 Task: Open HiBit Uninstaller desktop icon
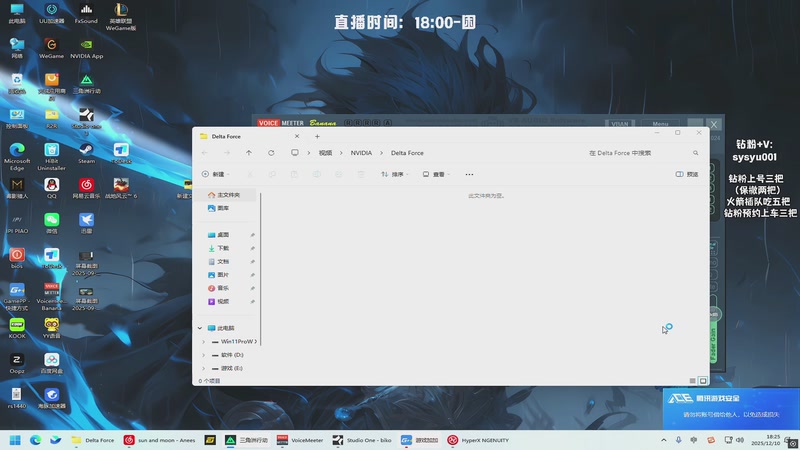52,157
